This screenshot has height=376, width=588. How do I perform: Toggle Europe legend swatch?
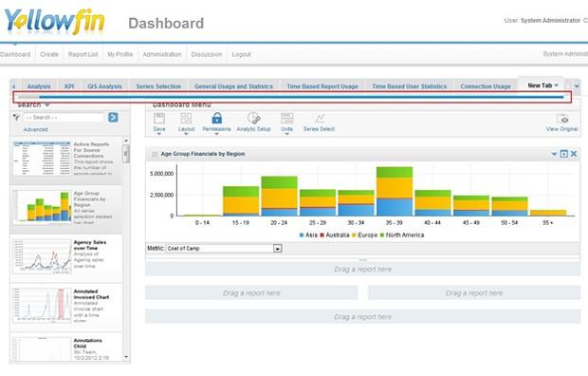[354, 235]
